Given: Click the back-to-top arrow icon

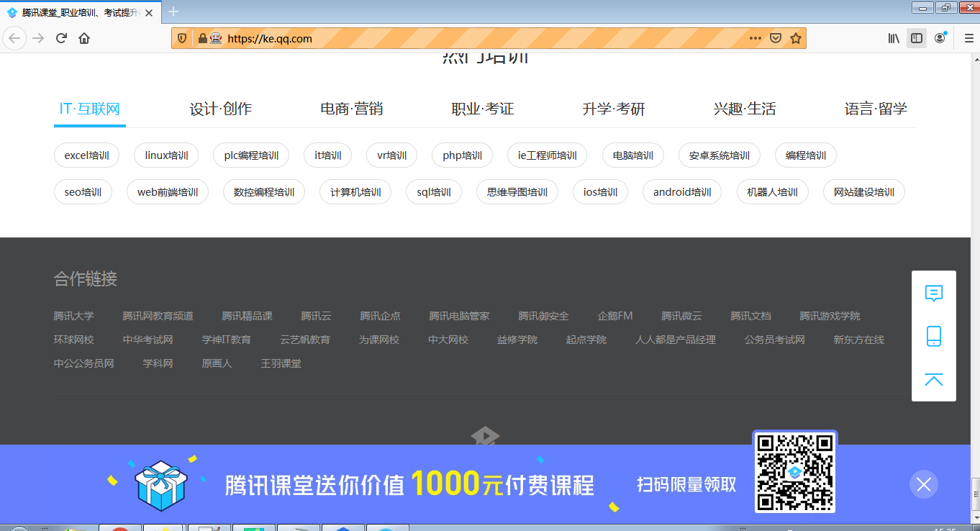Looking at the screenshot, I should point(933,380).
